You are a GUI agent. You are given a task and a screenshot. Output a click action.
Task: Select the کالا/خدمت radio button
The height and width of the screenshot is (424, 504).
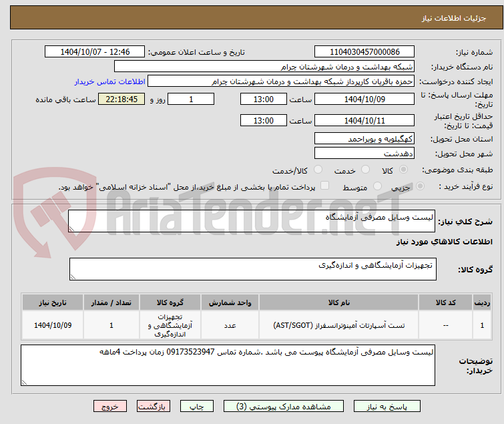pos(318,170)
